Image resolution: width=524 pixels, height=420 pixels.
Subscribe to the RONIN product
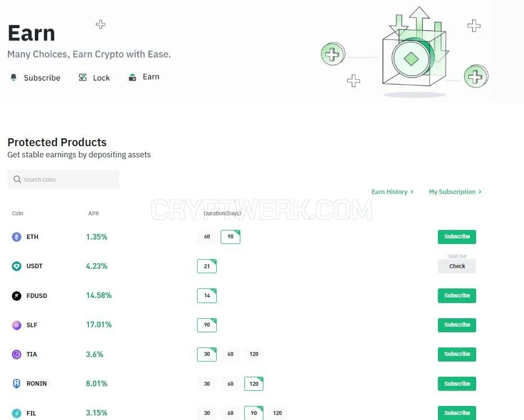click(x=457, y=383)
